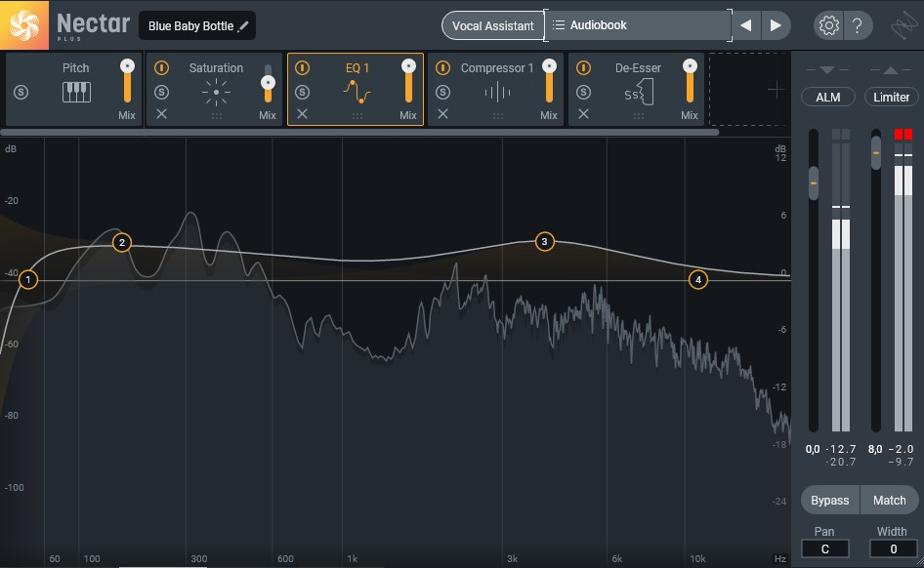The width and height of the screenshot is (924, 568).
Task: Toggle EQ 1 module power
Action: 303,67
